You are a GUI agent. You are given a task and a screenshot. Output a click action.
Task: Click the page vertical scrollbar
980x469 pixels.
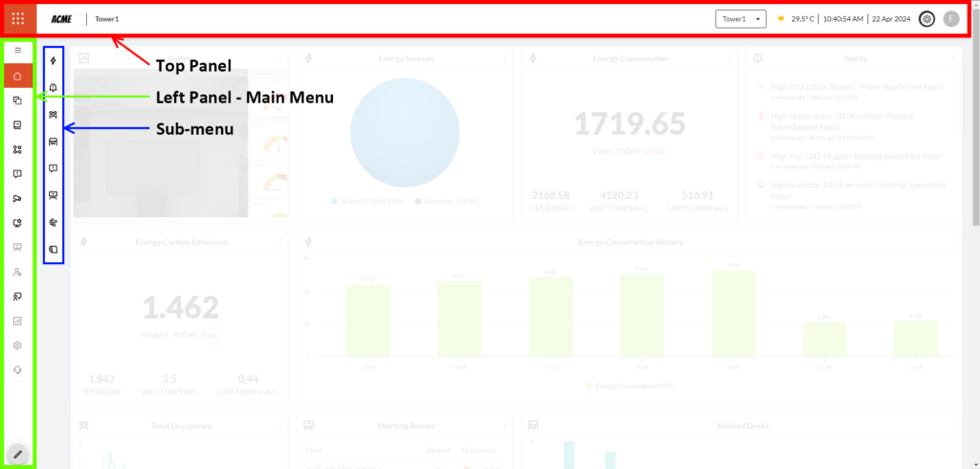pyautogui.click(x=974, y=144)
